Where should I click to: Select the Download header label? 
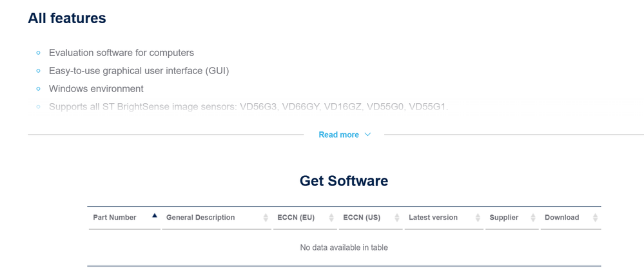pos(561,218)
